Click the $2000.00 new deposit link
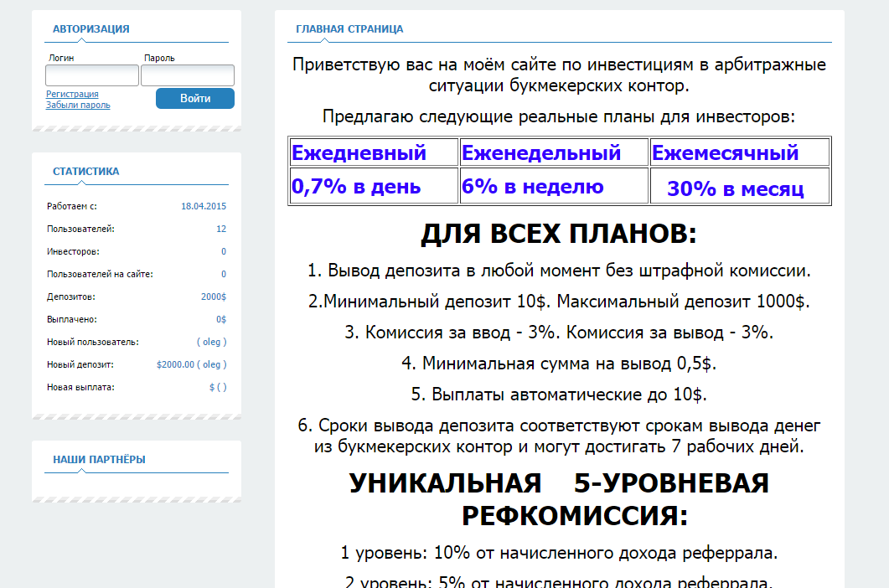Image resolution: width=889 pixels, height=588 pixels. click(175, 364)
